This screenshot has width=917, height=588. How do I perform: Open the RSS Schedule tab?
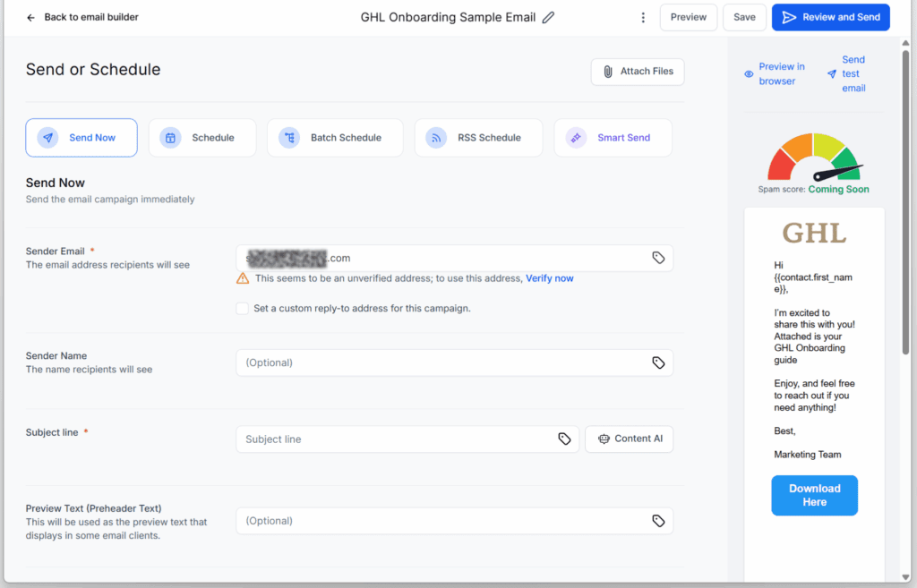[478, 137]
